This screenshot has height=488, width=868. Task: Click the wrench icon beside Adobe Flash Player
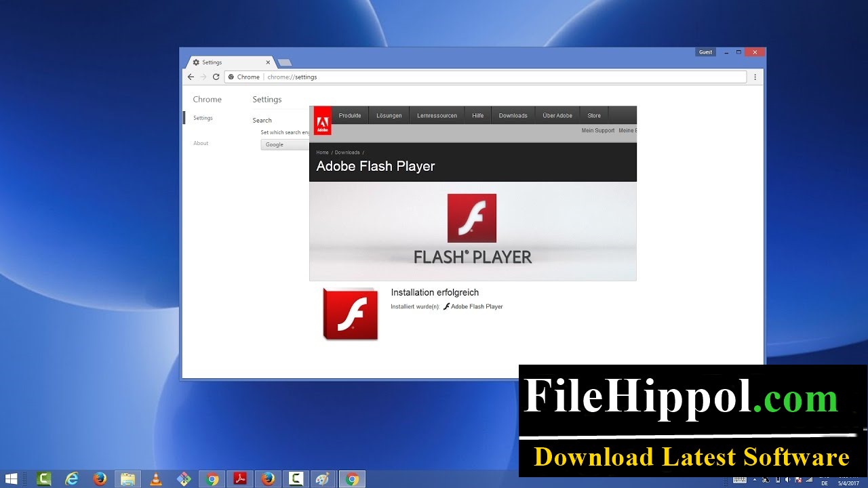[446, 306]
